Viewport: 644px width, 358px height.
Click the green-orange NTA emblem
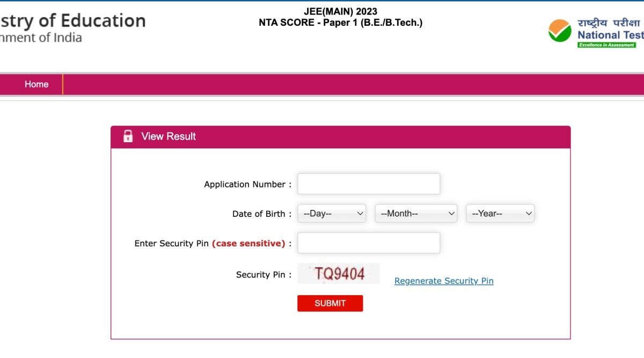559,31
